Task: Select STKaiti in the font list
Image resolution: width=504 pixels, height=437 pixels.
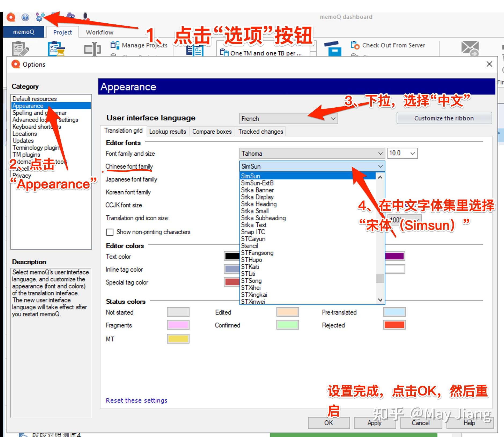Action: [250, 267]
